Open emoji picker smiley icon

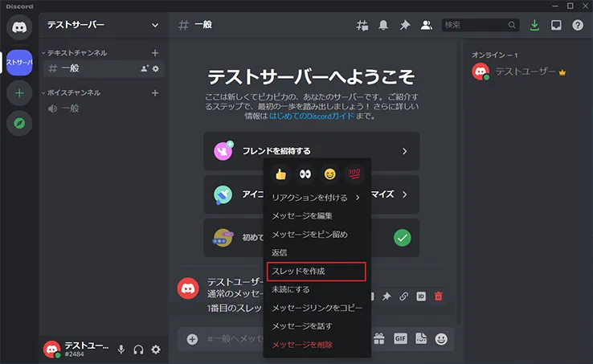click(441, 339)
